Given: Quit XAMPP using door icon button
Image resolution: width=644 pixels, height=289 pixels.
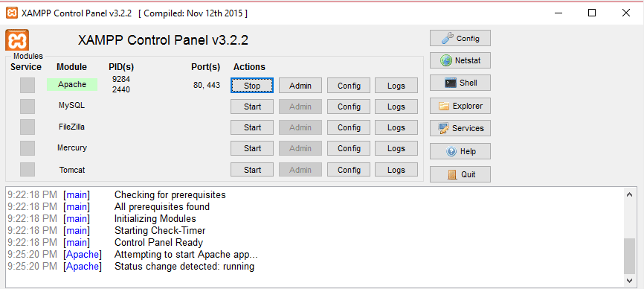Looking at the screenshot, I should tap(460, 174).
